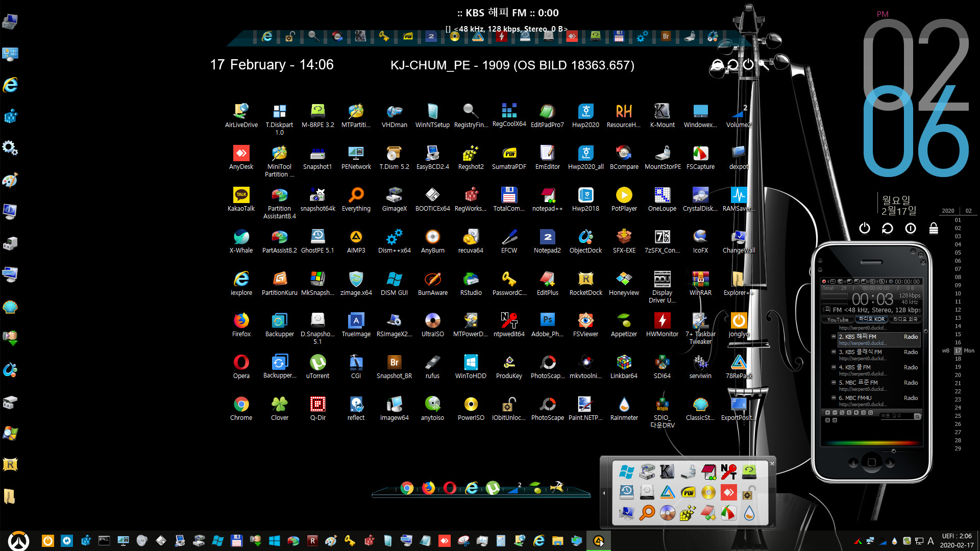Viewport: 980px width, 551px height.
Task: Click the Br icon in the top dock
Action: 666,36
